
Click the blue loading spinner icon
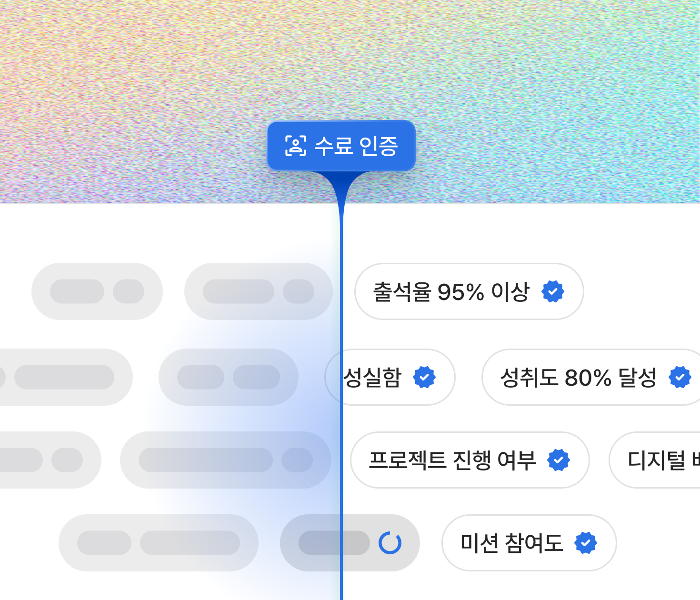(x=390, y=543)
